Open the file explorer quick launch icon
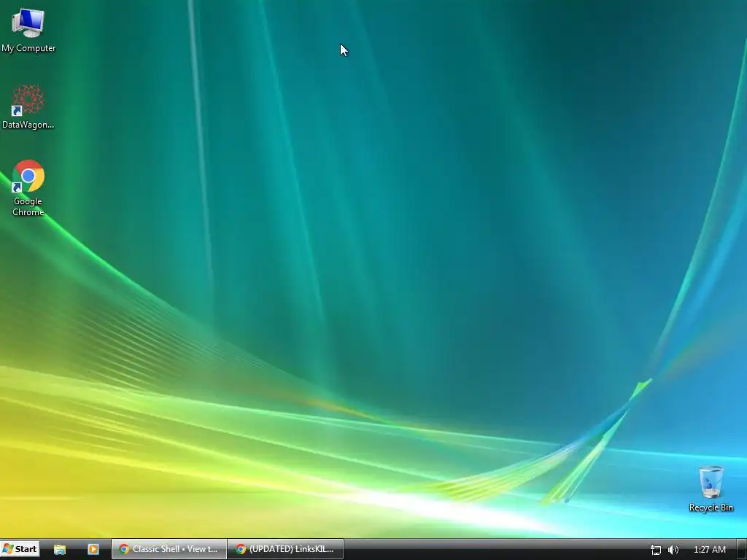The image size is (747, 560). pos(60,549)
